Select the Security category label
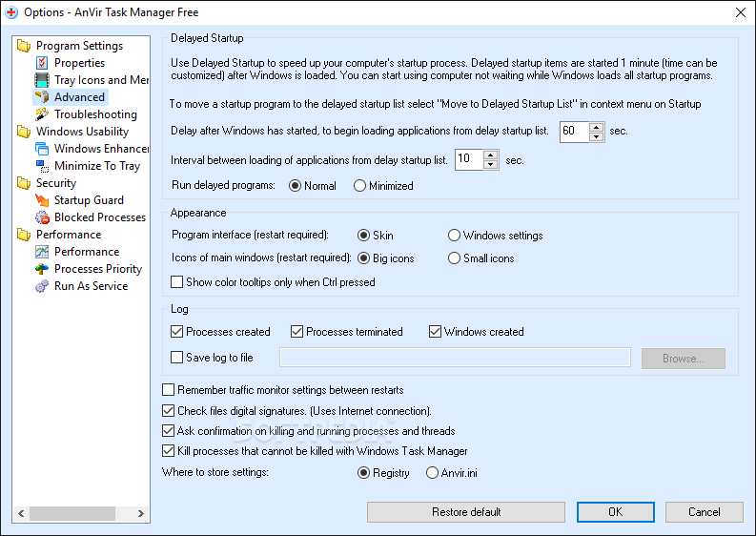 [56, 183]
